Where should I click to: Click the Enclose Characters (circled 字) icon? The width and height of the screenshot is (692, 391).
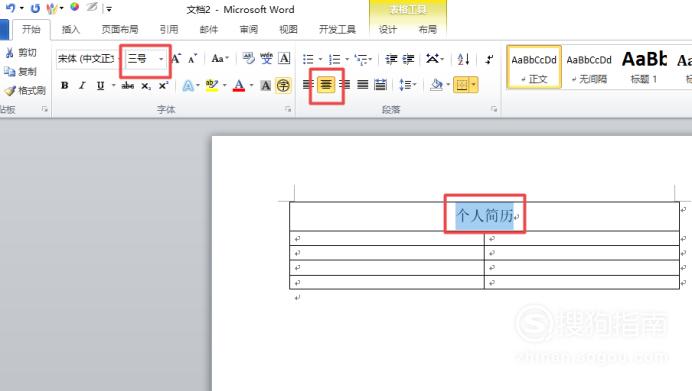(x=283, y=85)
